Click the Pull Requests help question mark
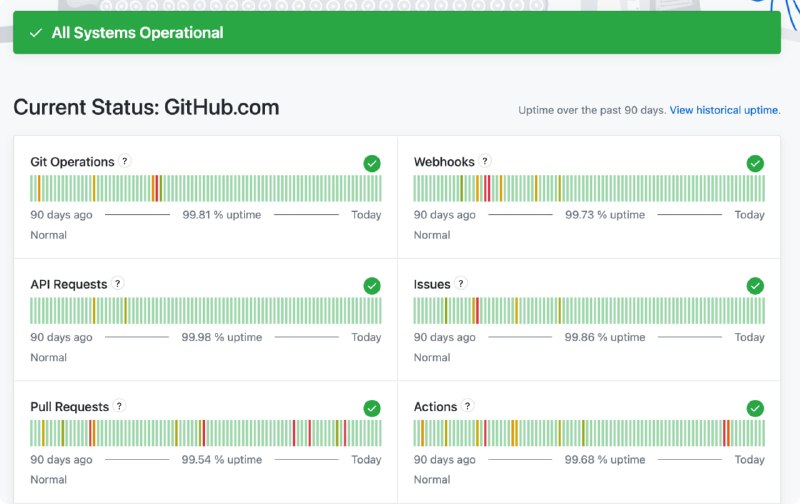 (119, 406)
